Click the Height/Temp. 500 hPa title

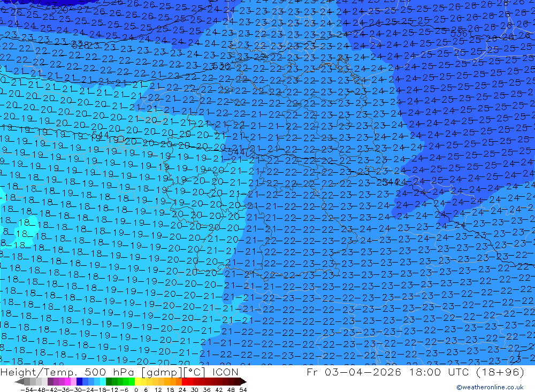[119, 372]
